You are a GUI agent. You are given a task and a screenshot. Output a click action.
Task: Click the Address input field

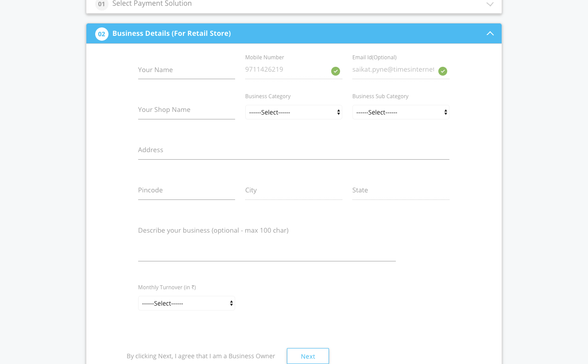(294, 150)
